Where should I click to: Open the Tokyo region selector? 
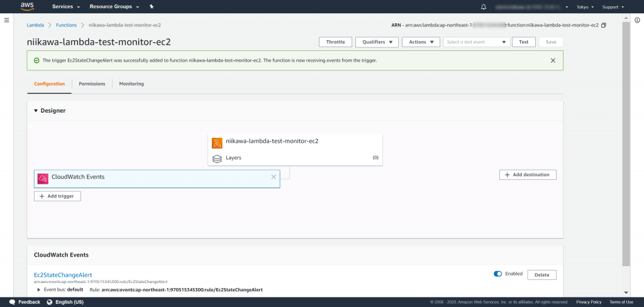[585, 7]
